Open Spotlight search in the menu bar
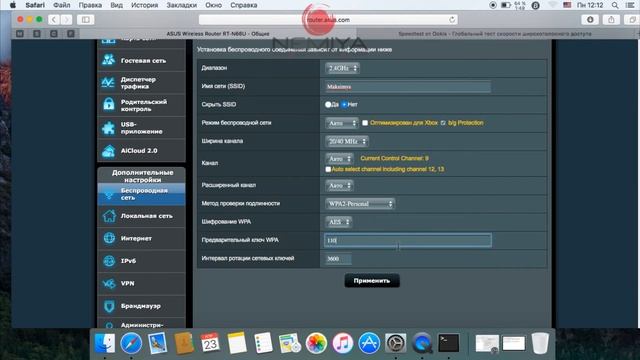This screenshot has width=640, height=360. coord(615,5)
